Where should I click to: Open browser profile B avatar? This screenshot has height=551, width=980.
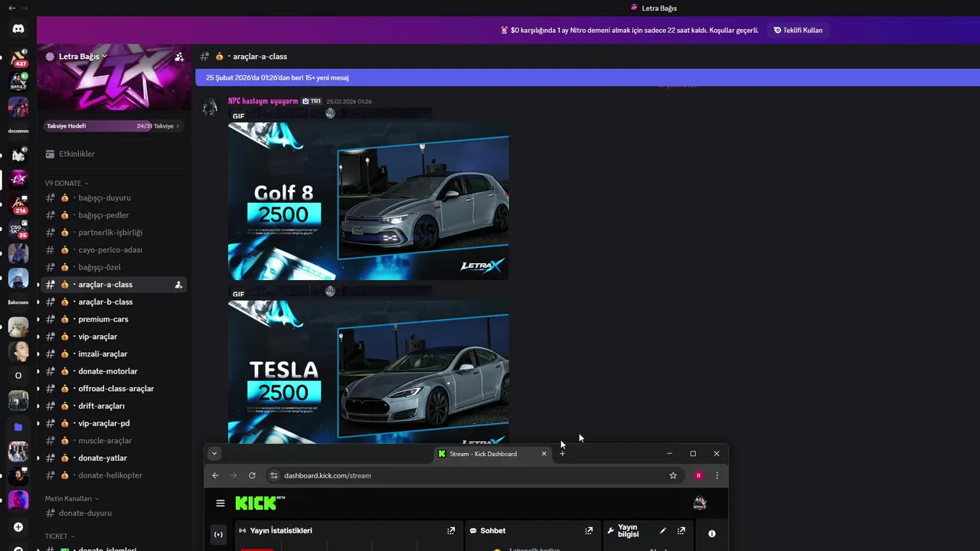[698, 475]
